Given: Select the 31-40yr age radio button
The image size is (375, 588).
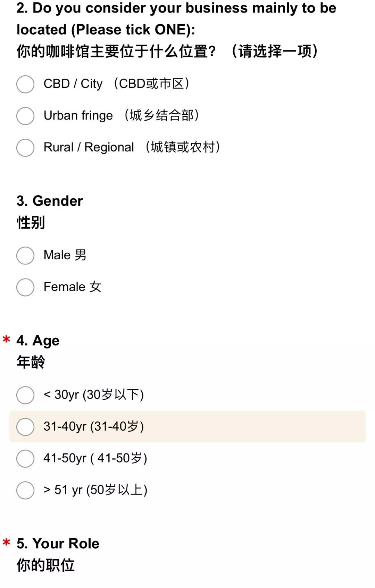Looking at the screenshot, I should click(25, 427).
